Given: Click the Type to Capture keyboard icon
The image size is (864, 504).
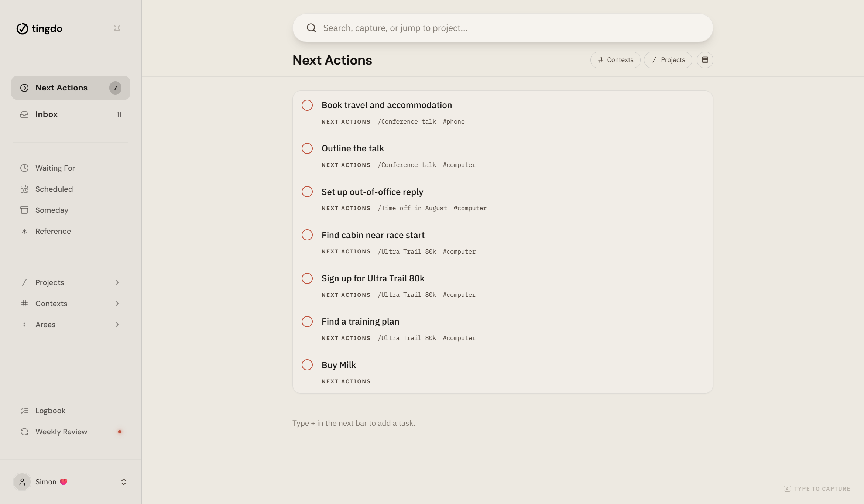Looking at the screenshot, I should [x=787, y=488].
